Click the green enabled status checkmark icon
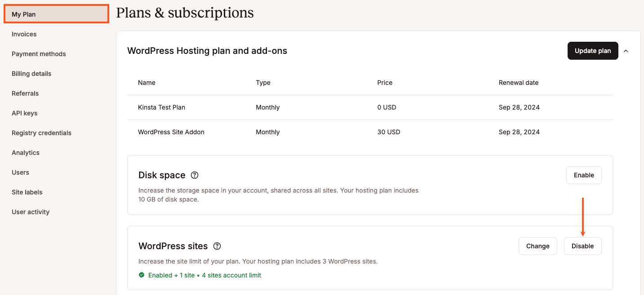The image size is (644, 295). [x=142, y=275]
